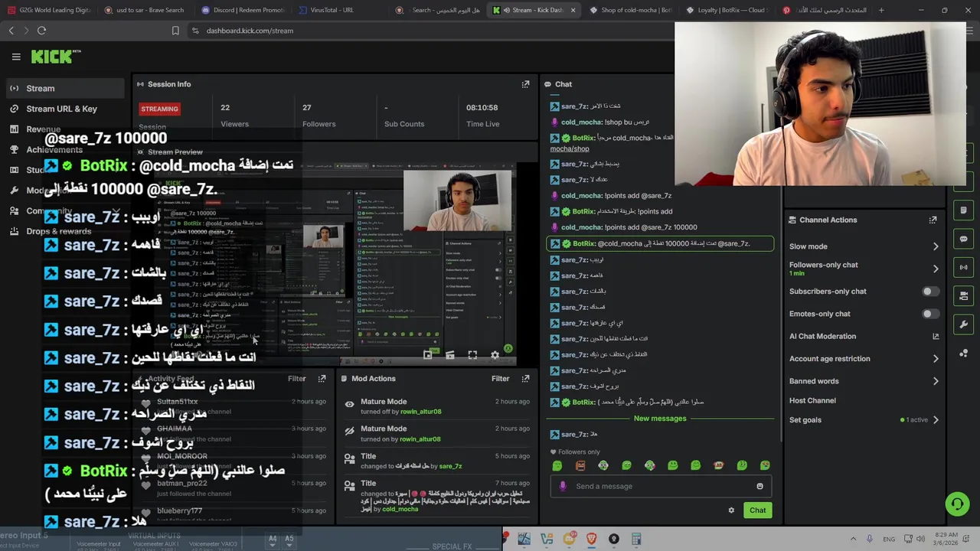Click browser reload button
The image size is (980, 551).
pos(41,31)
